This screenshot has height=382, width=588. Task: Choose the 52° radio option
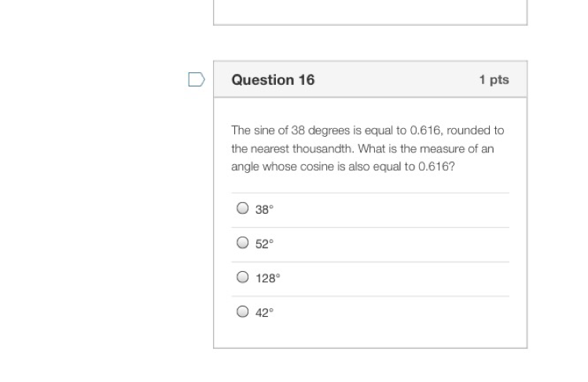click(243, 243)
